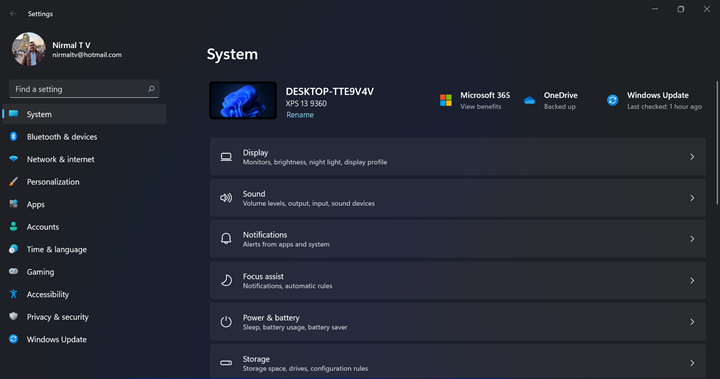Expand the Notifications row chevron
This screenshot has height=379, width=720.
pos(692,239)
